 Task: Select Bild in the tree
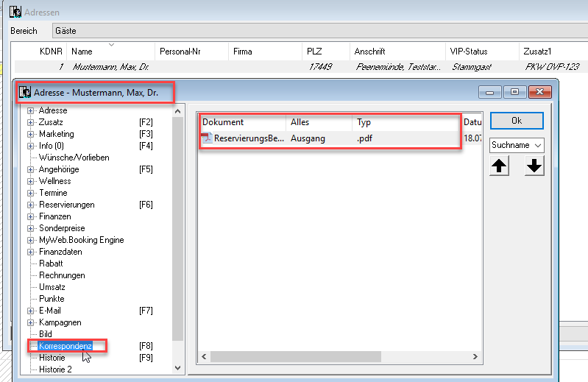tap(46, 334)
